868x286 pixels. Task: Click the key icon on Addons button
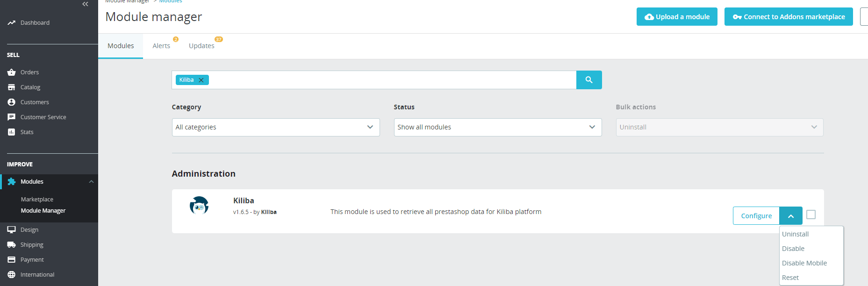coord(737,17)
